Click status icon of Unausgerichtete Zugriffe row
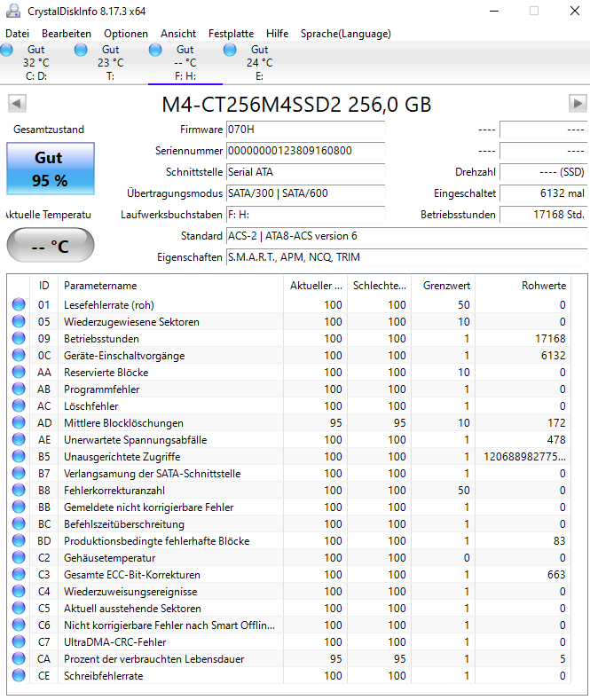Viewport: 590px width, 700px height. click(x=19, y=456)
